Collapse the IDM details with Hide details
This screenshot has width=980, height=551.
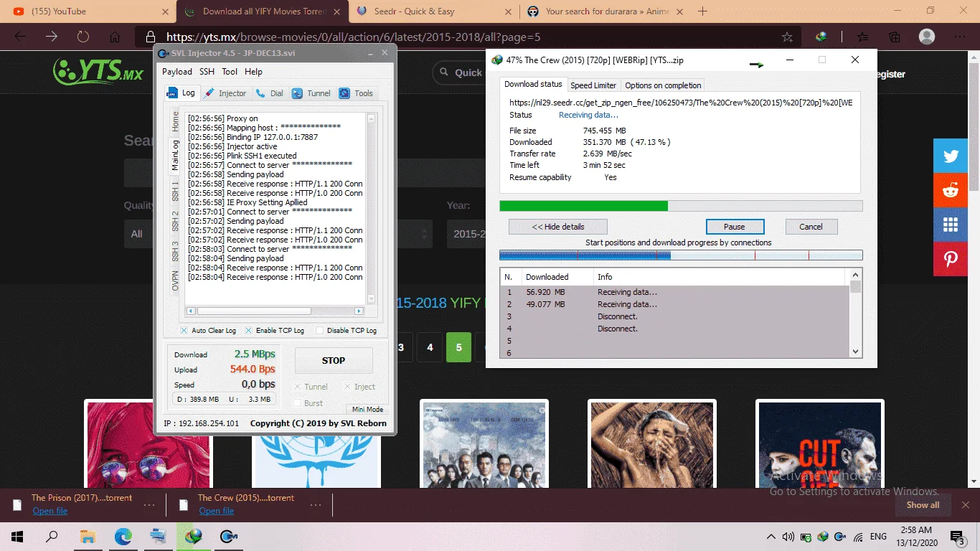click(x=558, y=227)
